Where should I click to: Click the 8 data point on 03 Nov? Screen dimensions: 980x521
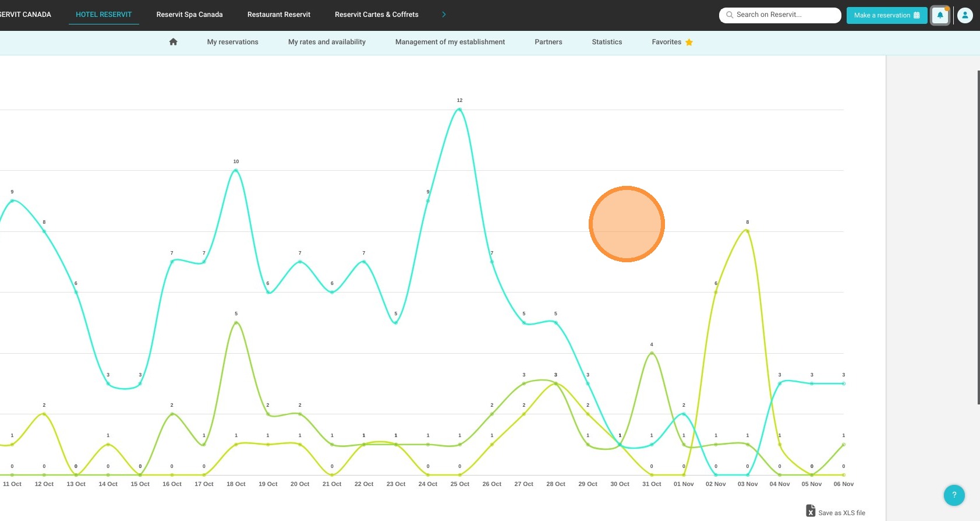(x=748, y=231)
